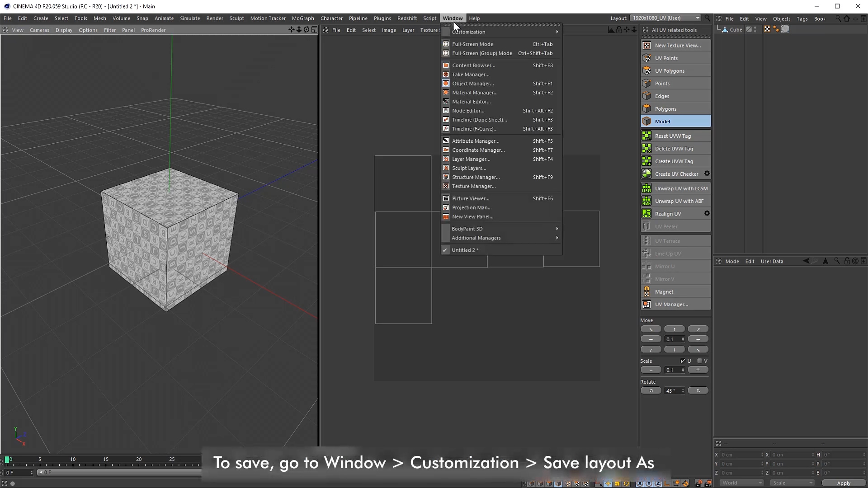The image size is (868, 488).
Task: Click the current frame 0 F field
Action: point(18,473)
